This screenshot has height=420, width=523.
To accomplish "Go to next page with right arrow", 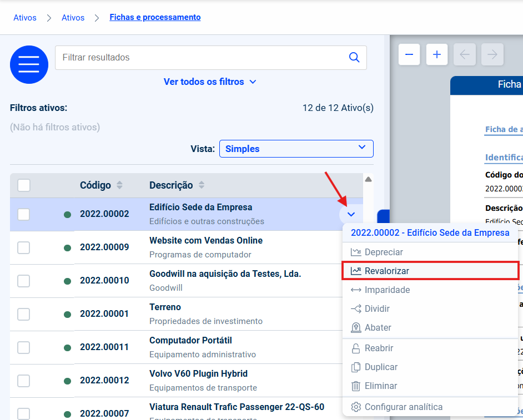I will click(492, 54).
